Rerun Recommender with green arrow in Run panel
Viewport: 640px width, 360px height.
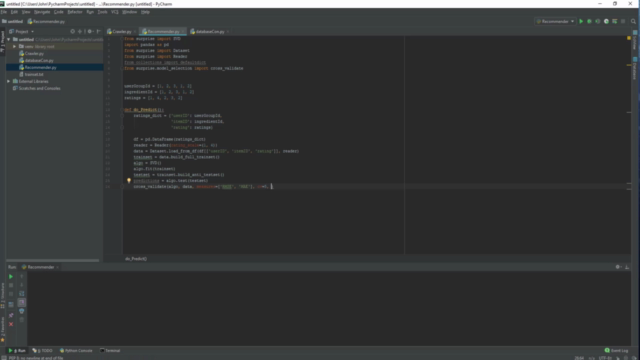(11, 277)
